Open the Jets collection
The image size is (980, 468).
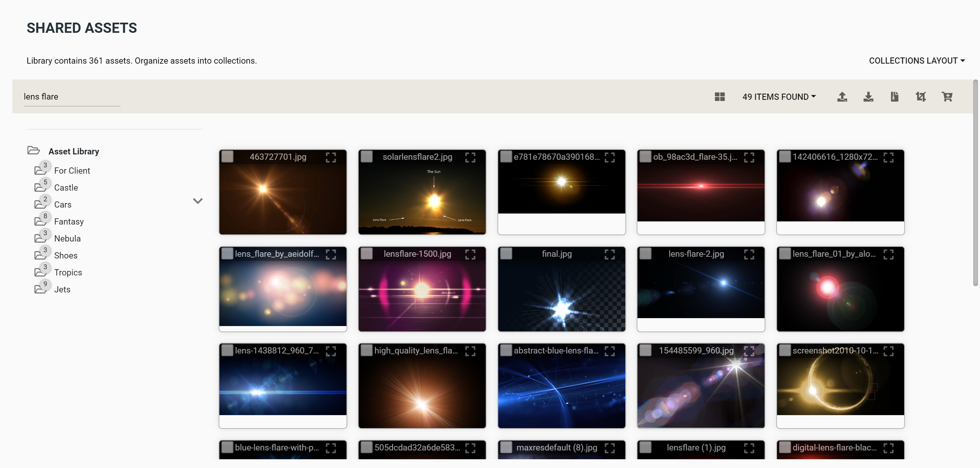point(62,289)
